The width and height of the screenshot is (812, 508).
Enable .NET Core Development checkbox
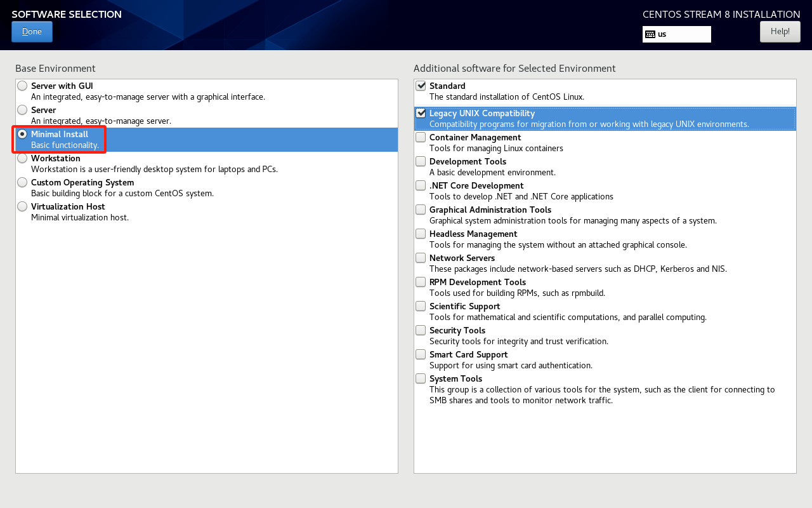pos(421,185)
